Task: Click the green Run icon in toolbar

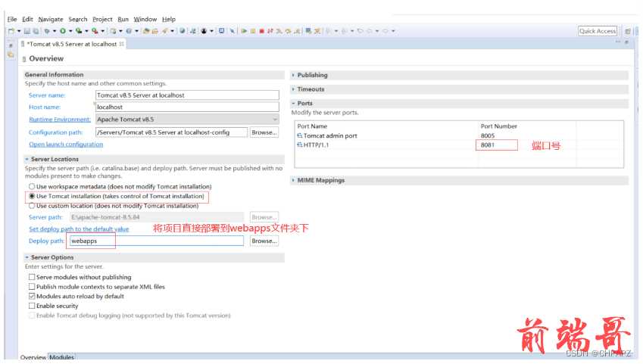Action: 63,31
